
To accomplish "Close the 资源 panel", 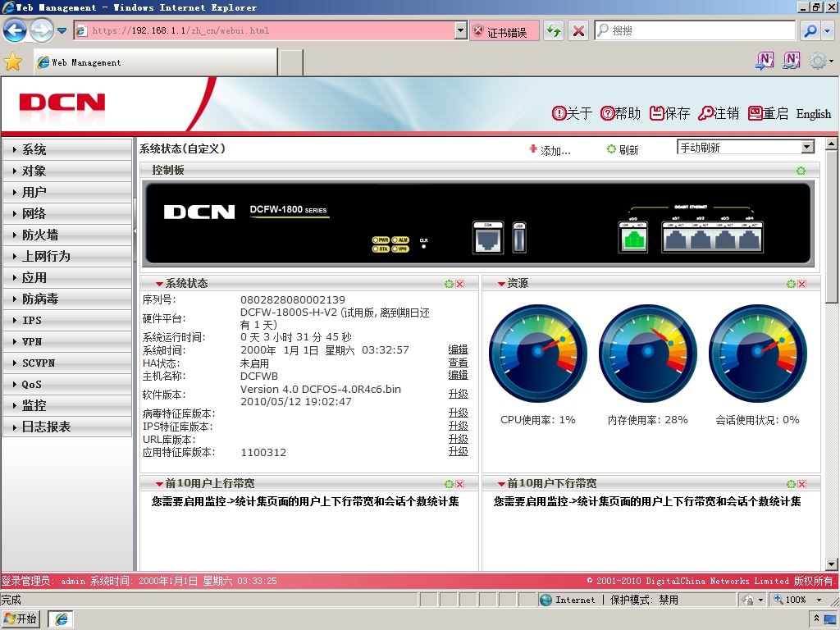I will tap(802, 284).
